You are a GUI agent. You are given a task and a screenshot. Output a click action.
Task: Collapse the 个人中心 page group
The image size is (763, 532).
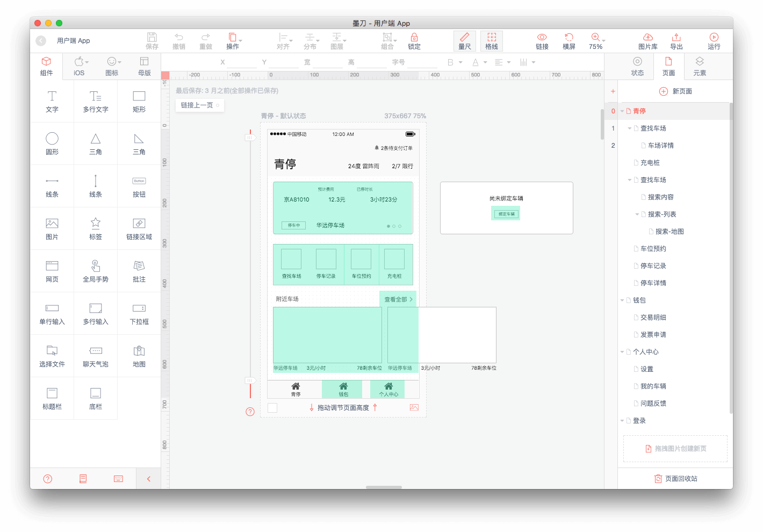622,352
